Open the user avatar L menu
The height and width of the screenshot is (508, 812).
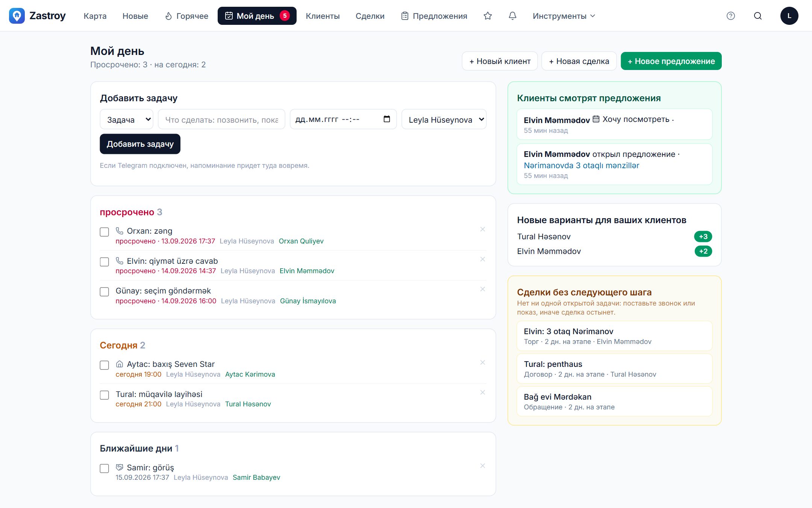(x=789, y=16)
